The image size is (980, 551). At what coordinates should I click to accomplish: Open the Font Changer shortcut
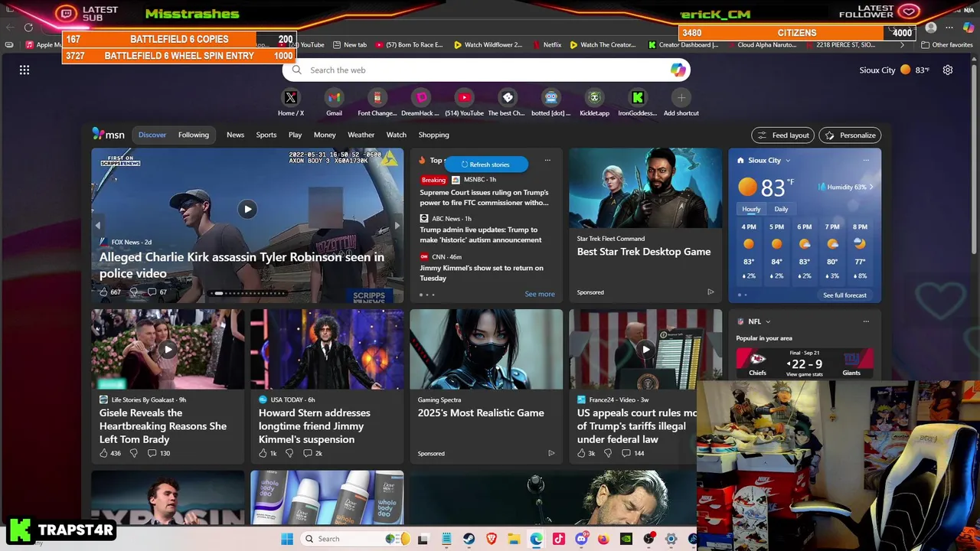click(x=377, y=98)
